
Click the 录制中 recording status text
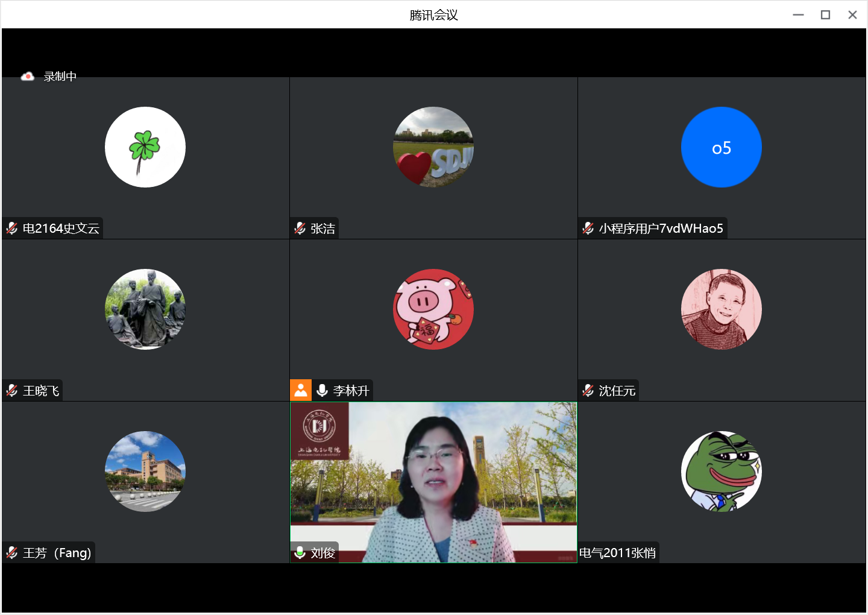[x=60, y=77]
